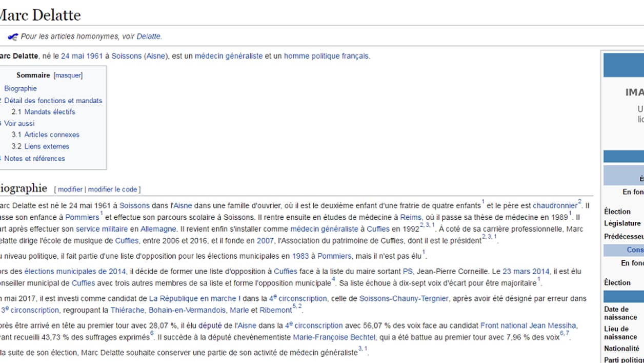Screen dimensions: 644x363
Task: Open the 24 mai 1961 date link
Action: (x=82, y=56)
